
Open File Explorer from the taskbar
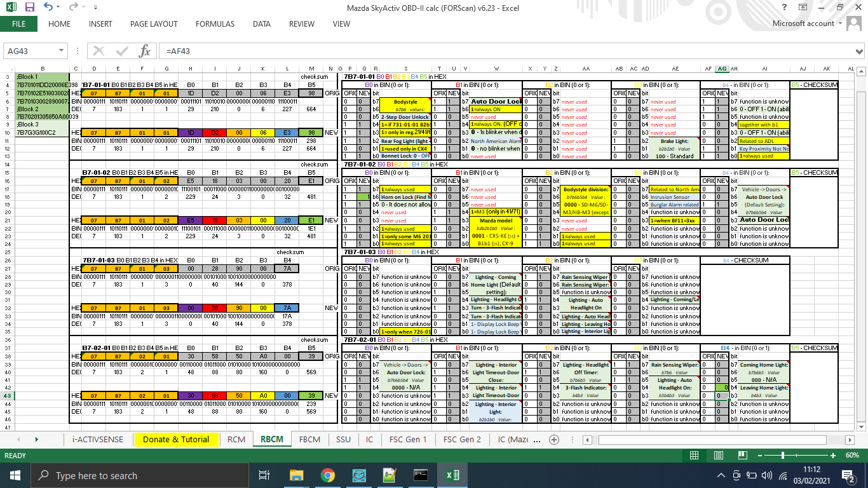297,475
